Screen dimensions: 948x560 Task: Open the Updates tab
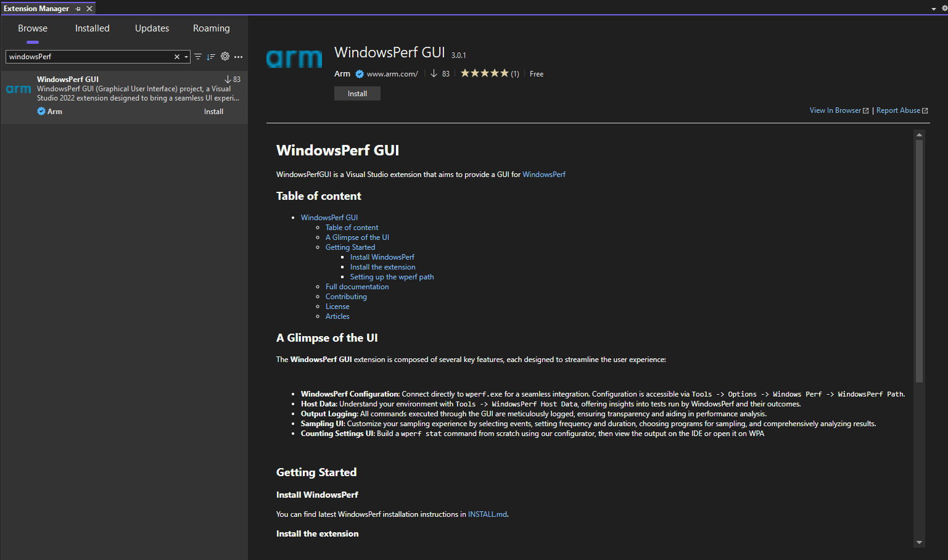click(152, 28)
